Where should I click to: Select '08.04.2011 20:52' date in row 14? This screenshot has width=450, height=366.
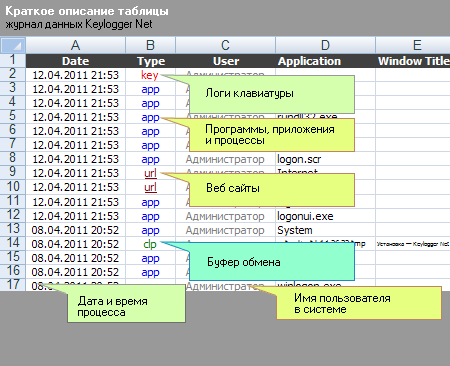click(76, 244)
